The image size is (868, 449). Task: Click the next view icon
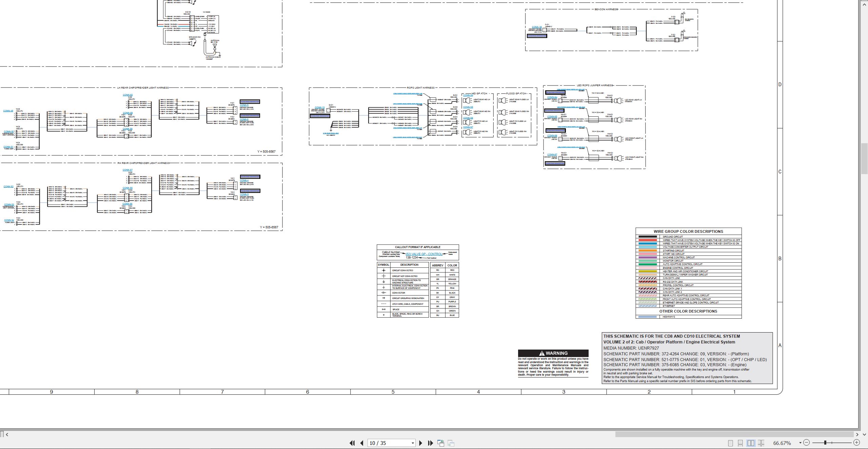pyautogui.click(x=451, y=443)
